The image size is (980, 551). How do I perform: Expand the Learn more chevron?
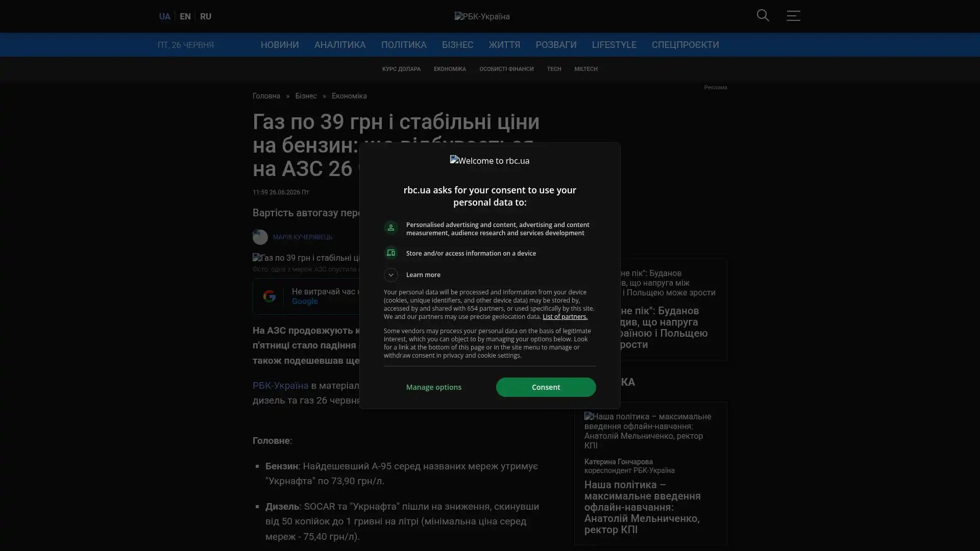click(x=391, y=275)
